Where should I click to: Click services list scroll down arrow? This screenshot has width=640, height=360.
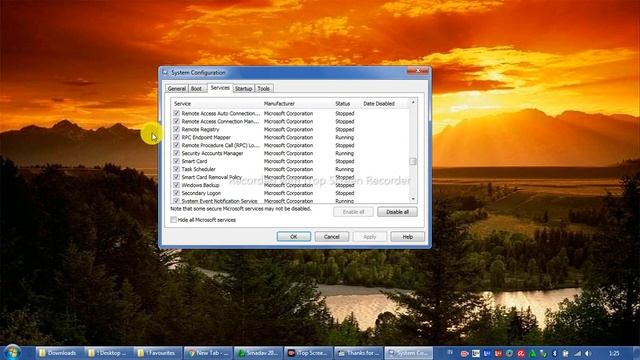(413, 199)
